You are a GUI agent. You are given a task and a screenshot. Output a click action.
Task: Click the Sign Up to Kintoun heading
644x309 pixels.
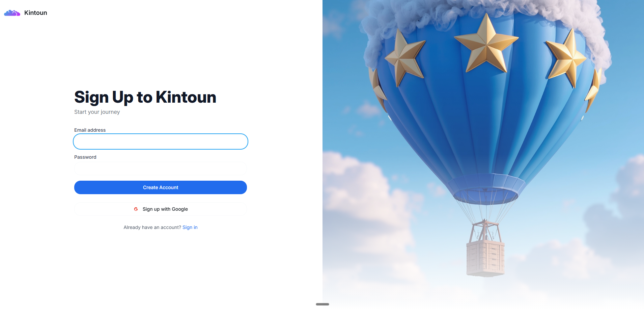coord(145,97)
